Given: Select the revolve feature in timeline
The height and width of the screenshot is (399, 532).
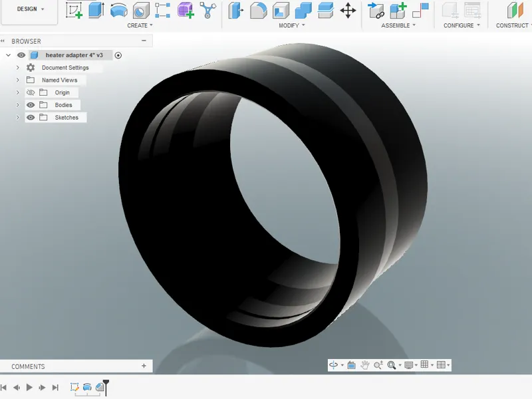Looking at the screenshot, I should pyautogui.click(x=87, y=387).
